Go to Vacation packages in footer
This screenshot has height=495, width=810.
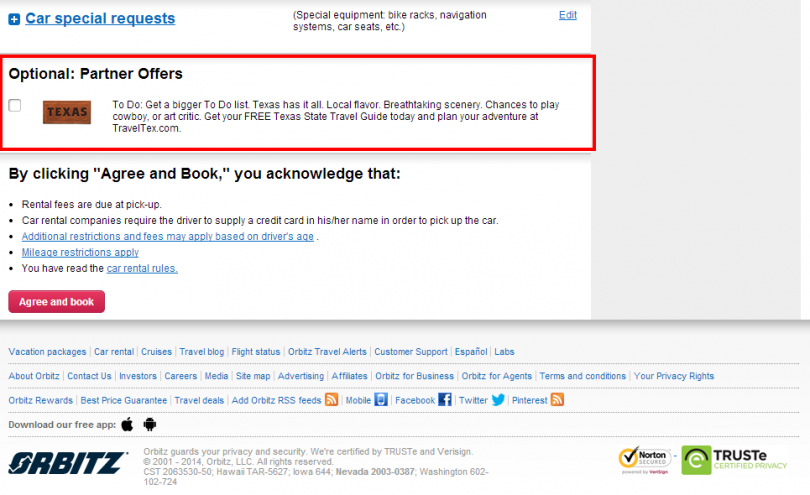pos(47,352)
